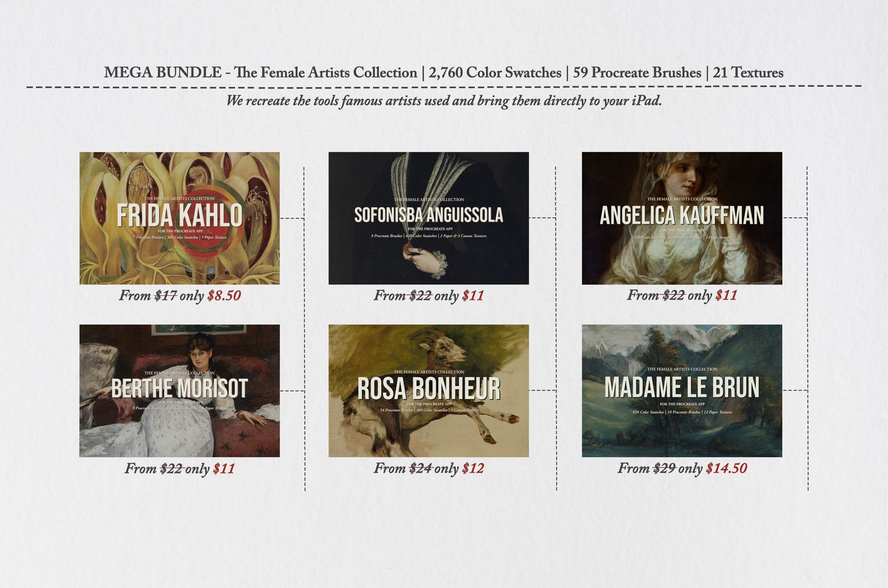Click the $8.50 price under Frida Kahlo
The height and width of the screenshot is (588, 888).
coord(224,296)
